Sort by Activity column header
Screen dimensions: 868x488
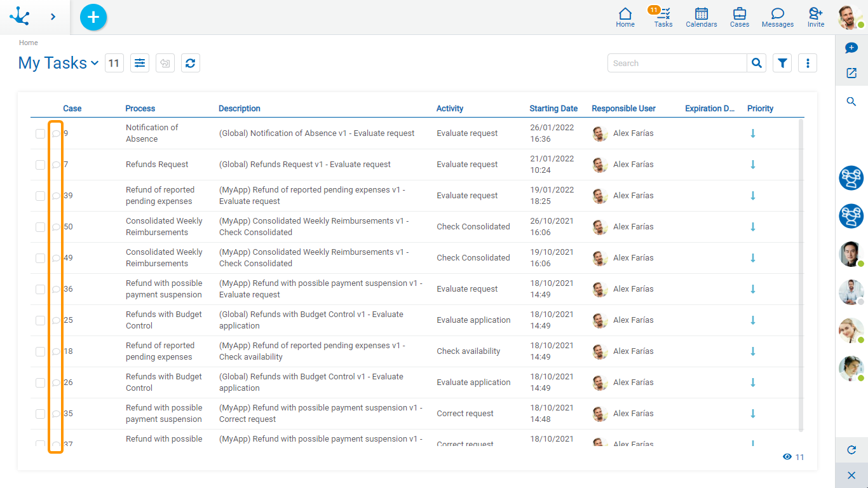tap(450, 109)
